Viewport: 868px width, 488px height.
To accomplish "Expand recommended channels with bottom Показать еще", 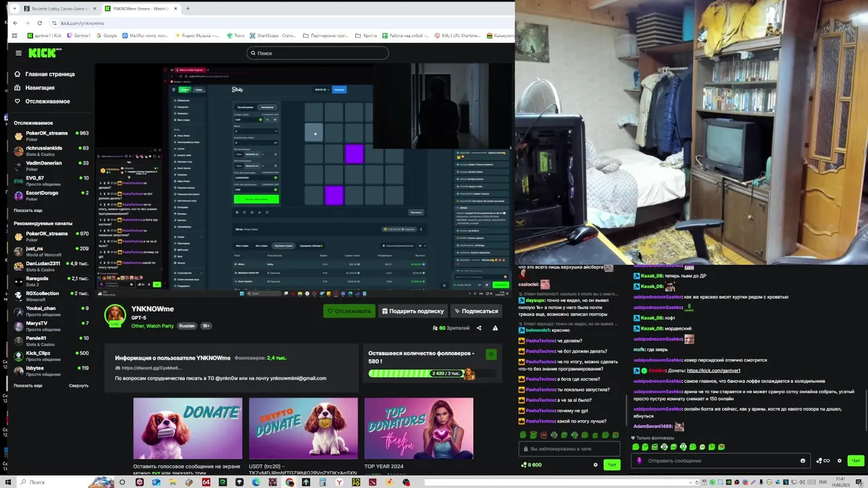I will click(28, 386).
